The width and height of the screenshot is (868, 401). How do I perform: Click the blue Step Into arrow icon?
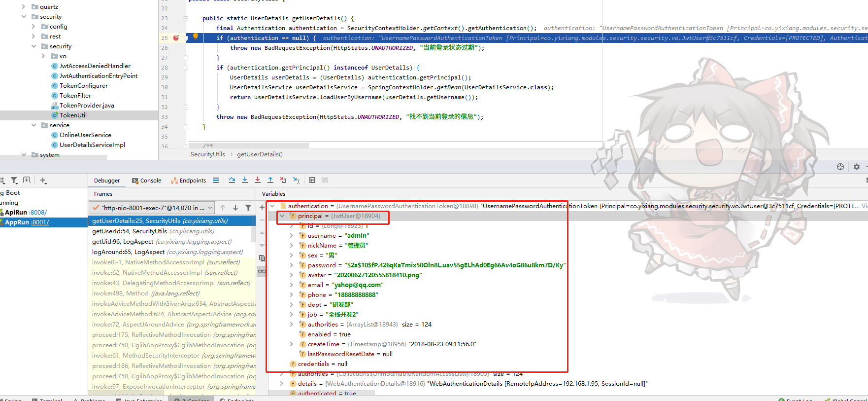[245, 181]
